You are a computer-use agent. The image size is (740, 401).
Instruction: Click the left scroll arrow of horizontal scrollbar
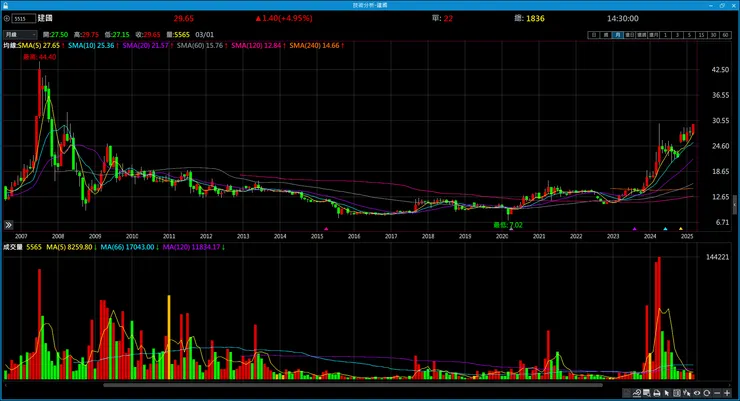[x=6, y=385]
